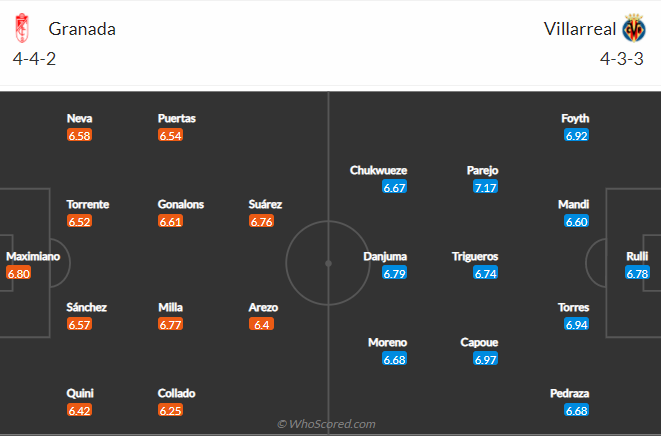The height and width of the screenshot is (436, 661).
Task: Click the WhoScored.com watermark
Action: pyautogui.click(x=327, y=424)
